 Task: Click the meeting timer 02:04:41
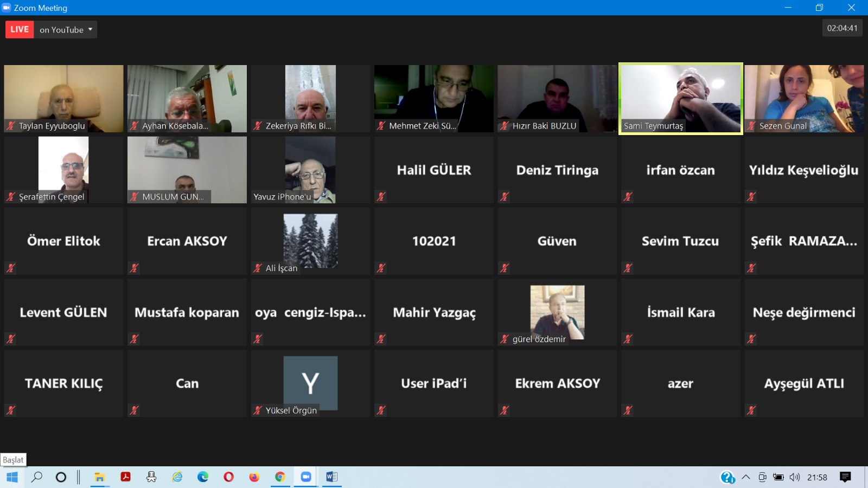click(x=842, y=28)
